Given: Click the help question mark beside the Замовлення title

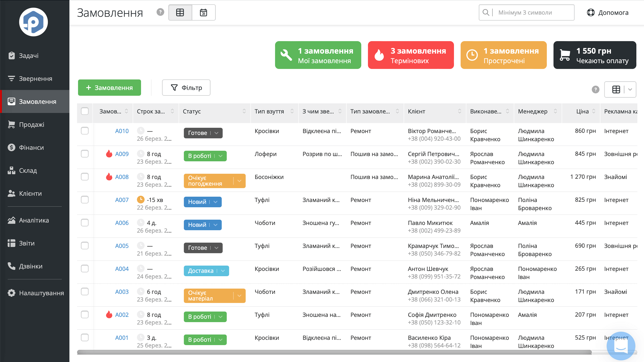Looking at the screenshot, I should pyautogui.click(x=160, y=12).
